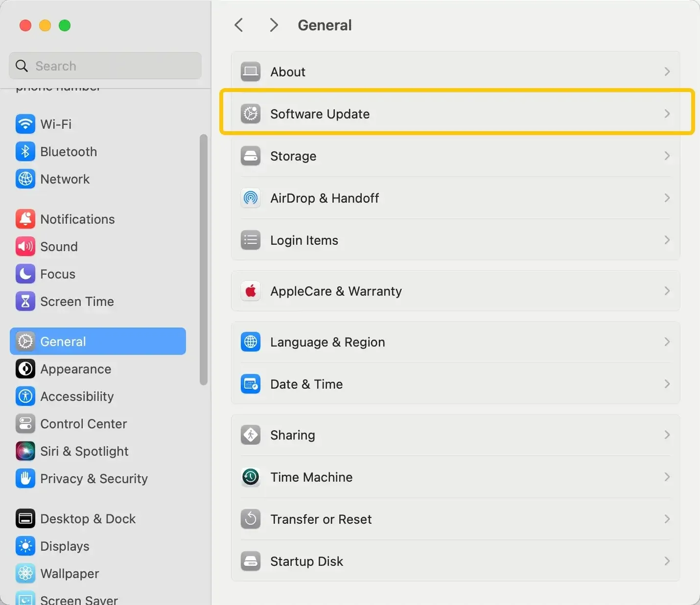Open the Sharing settings label
Viewport: 700px width, 605px height.
[x=292, y=435]
